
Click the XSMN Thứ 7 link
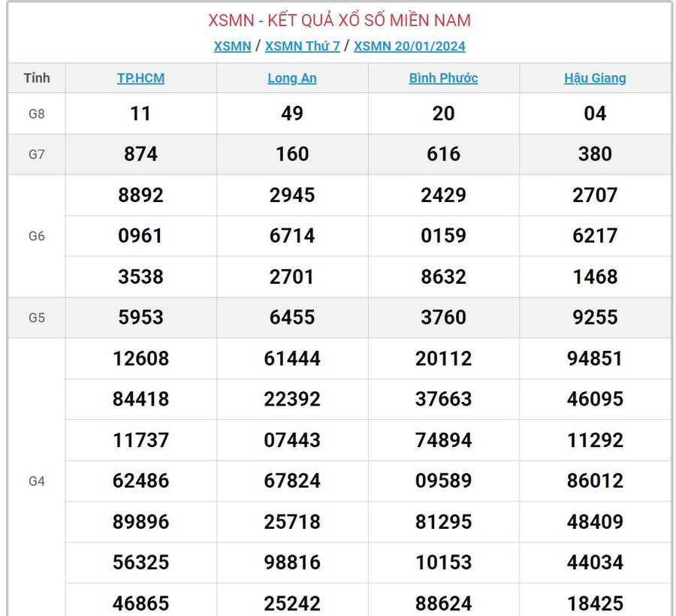[x=302, y=46]
